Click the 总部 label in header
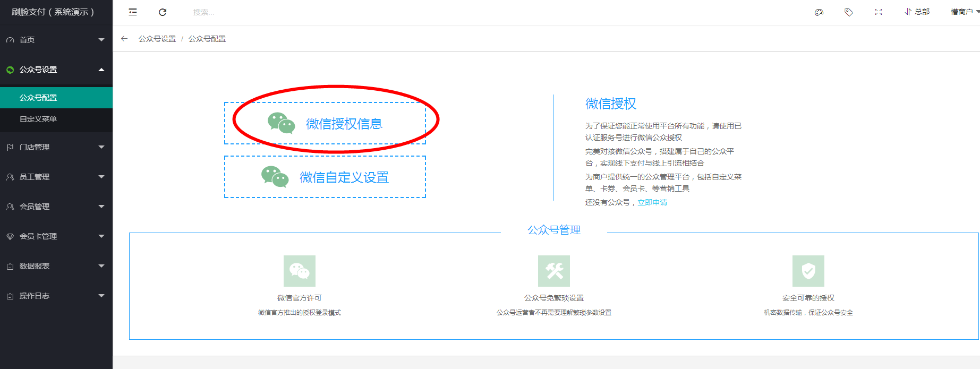Viewport: 980px width, 369px height. pos(922,12)
